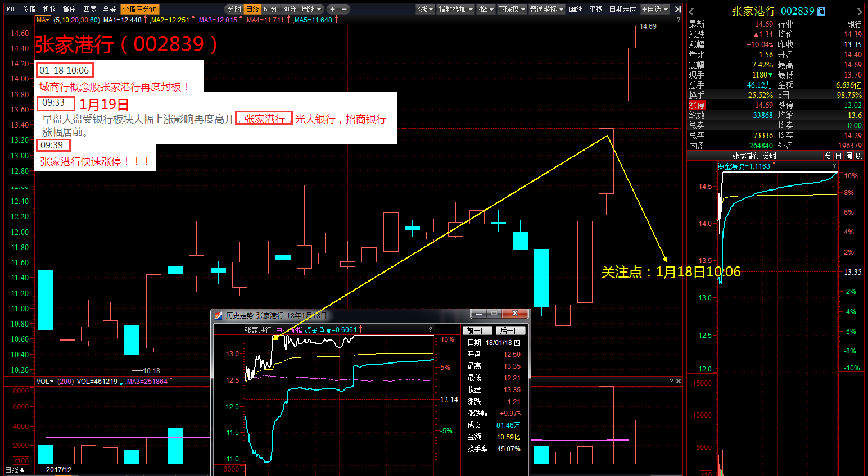Open the 全景 panorama view

(109, 9)
